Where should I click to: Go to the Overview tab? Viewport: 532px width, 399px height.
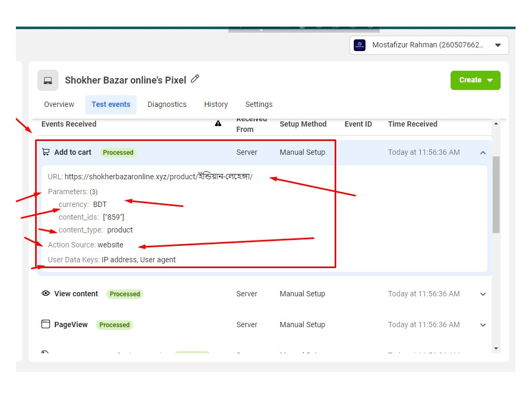(59, 104)
